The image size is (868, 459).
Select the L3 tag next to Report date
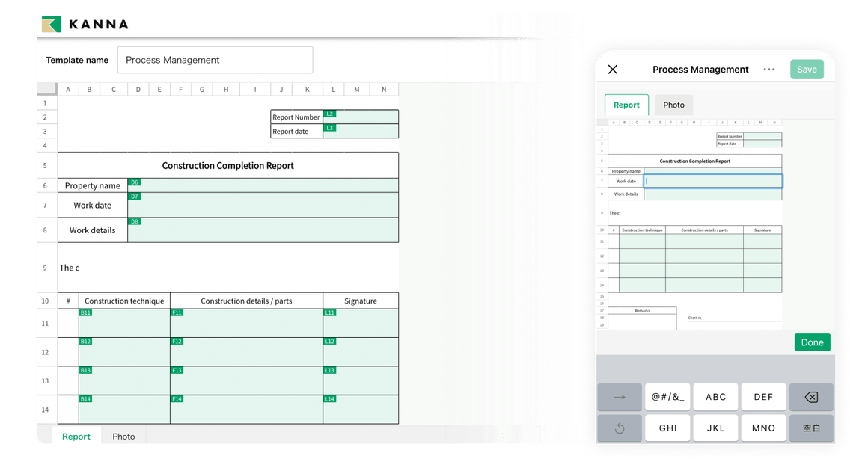coord(331,128)
